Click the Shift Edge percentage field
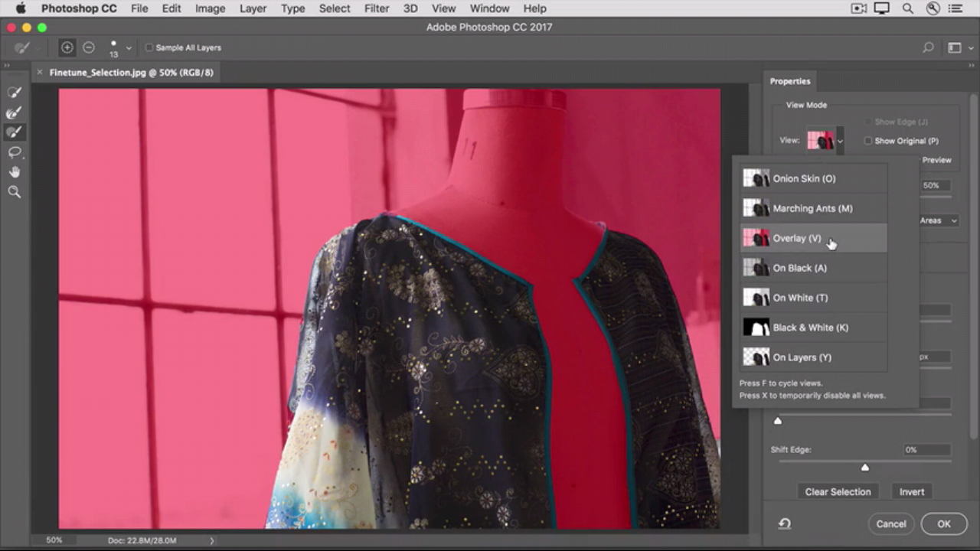 click(926, 450)
